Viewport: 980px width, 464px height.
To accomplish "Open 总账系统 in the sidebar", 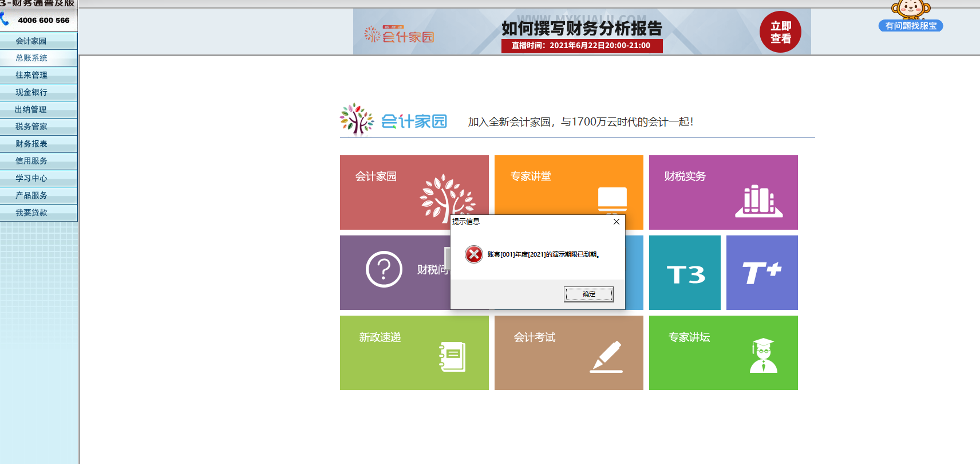I will point(38,58).
